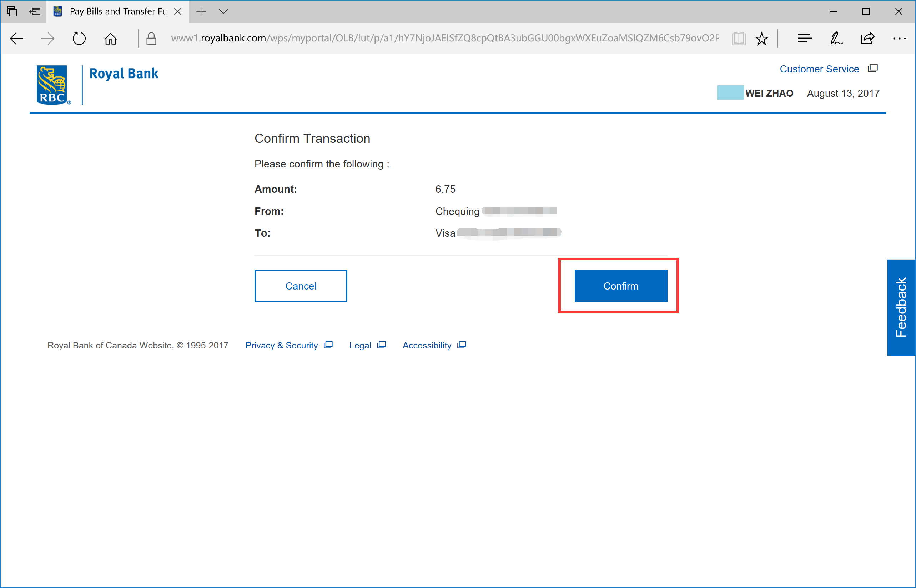Click the RBC lion logo
Viewport: 916px width, 588px height.
54,85
